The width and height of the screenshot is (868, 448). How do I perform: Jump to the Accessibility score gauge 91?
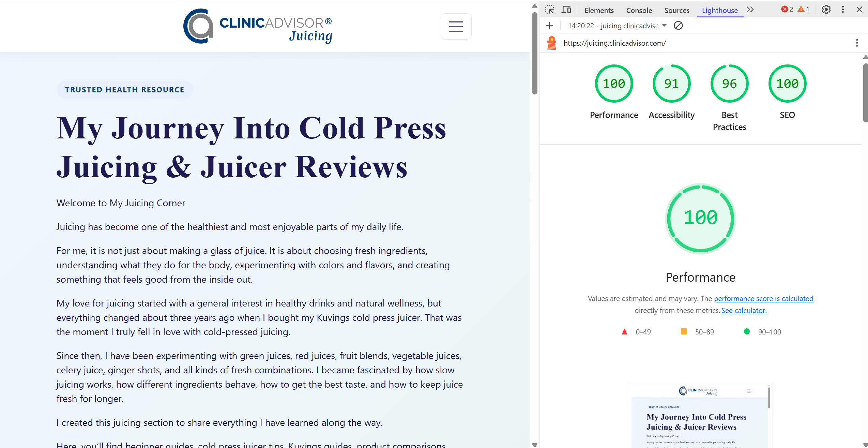click(x=671, y=84)
